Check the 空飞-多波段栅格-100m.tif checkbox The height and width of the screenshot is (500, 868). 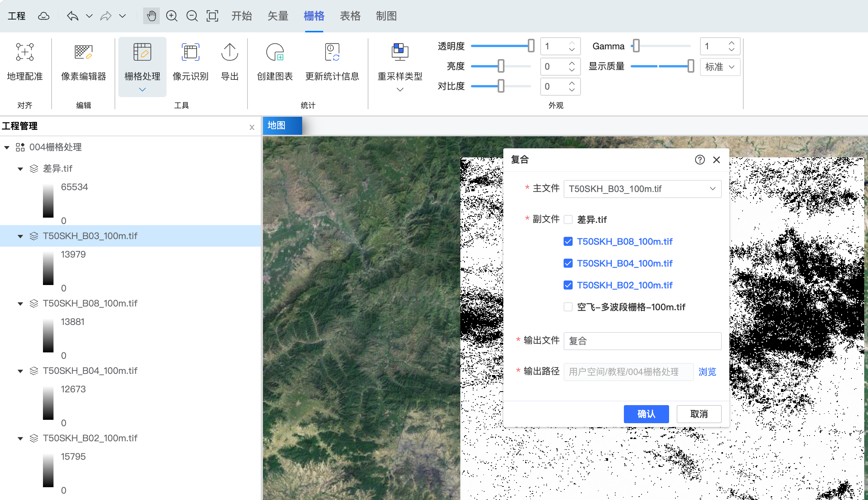[x=568, y=307]
